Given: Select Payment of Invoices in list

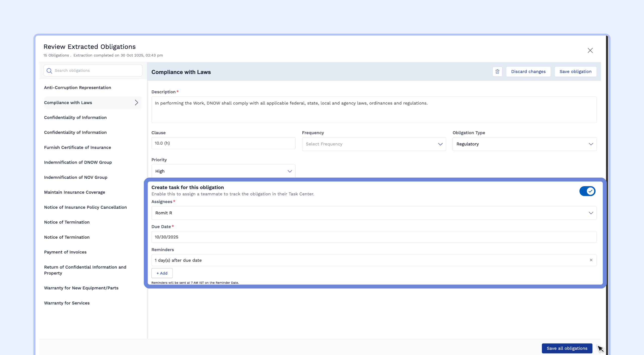Looking at the screenshot, I should coord(65,252).
